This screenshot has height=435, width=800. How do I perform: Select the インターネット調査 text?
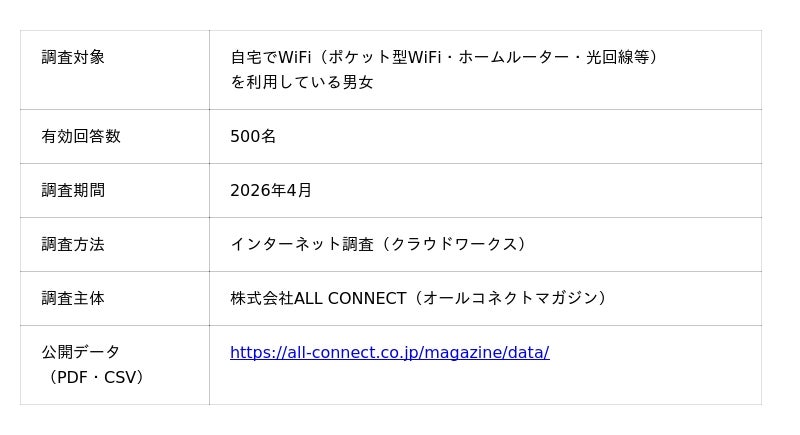(x=302, y=244)
